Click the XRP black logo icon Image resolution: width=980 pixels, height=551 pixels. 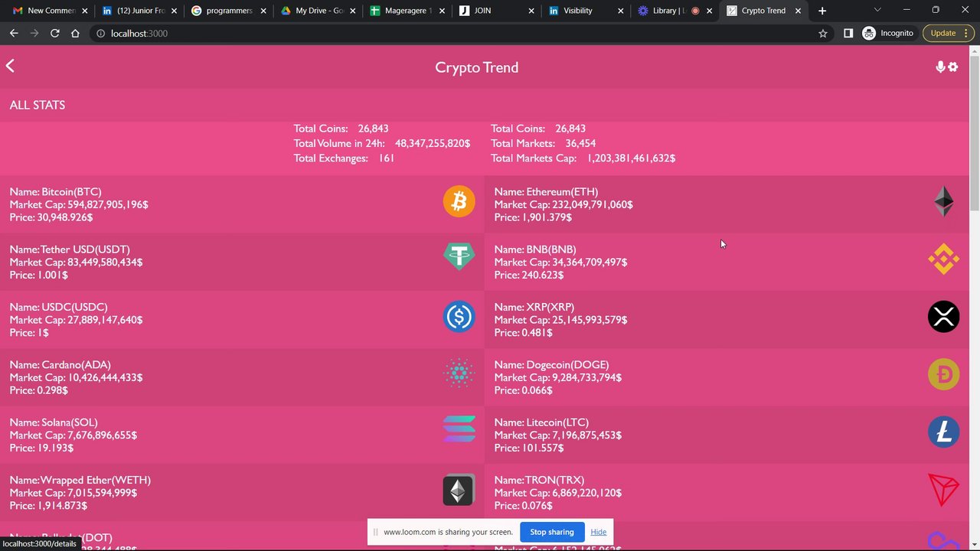[943, 317]
